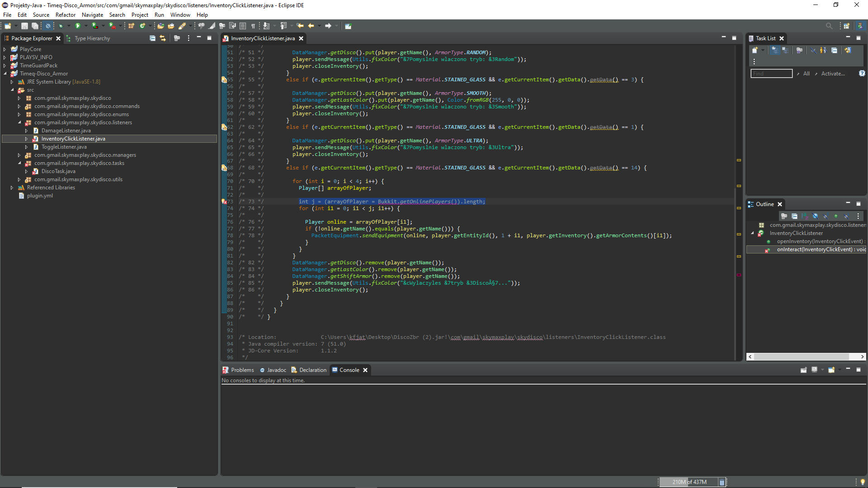Screen dimensions: 868x488
Task: Click Synchronize Changed icon in Task List
Action: [x=848, y=50]
